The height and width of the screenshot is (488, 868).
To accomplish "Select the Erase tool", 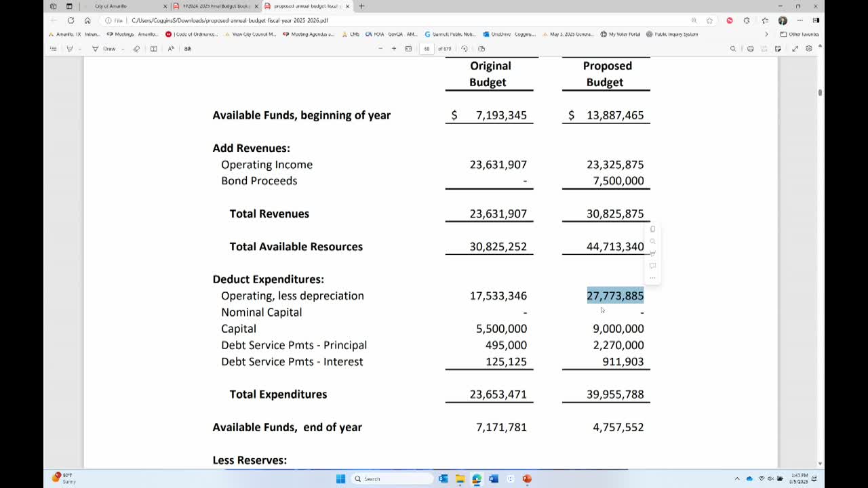I will tap(136, 49).
